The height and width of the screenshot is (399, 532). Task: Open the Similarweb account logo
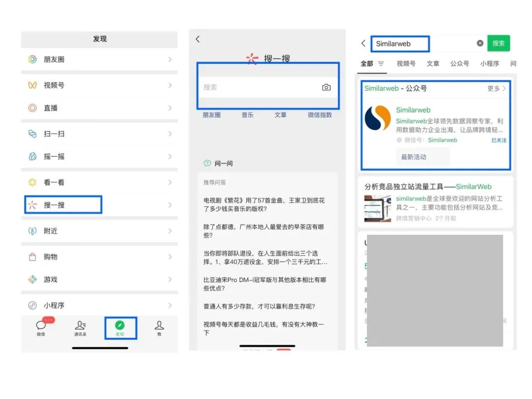click(x=378, y=118)
